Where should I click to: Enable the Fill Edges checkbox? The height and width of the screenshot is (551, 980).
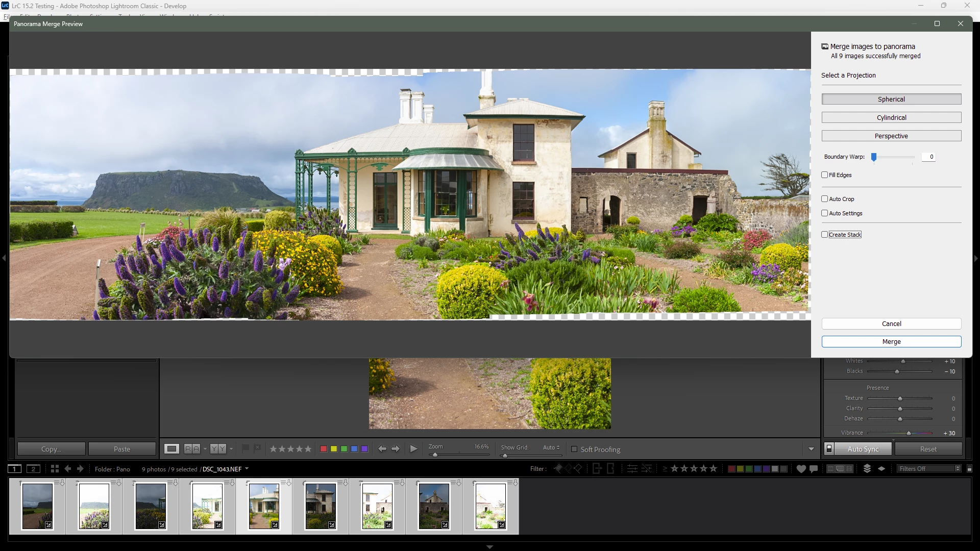coord(825,175)
